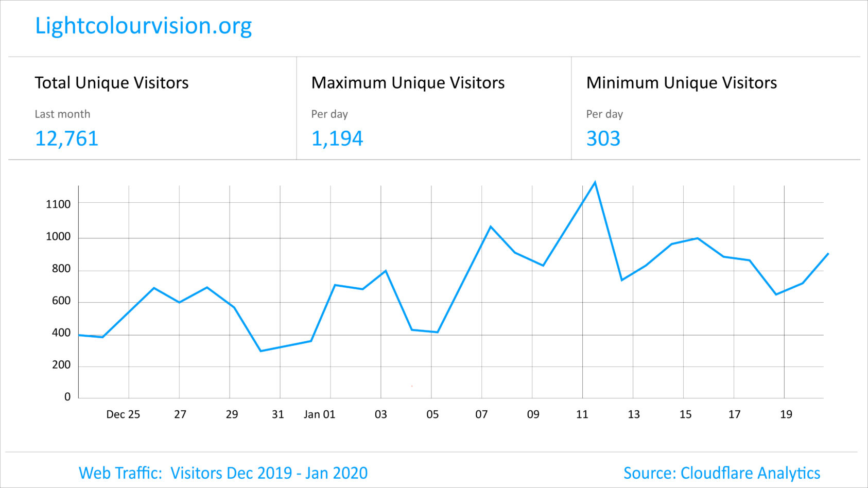This screenshot has width=868, height=488.
Task: Click the Last month subtitle
Action: click(x=62, y=114)
